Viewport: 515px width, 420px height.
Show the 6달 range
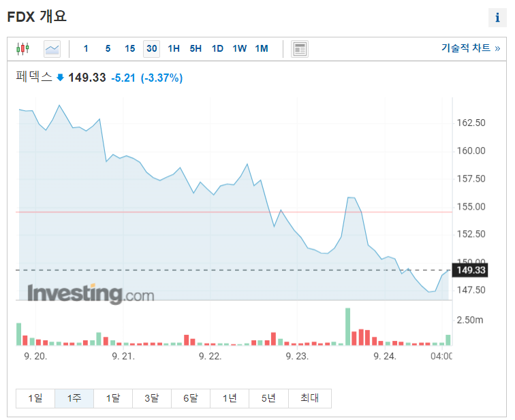tap(191, 398)
